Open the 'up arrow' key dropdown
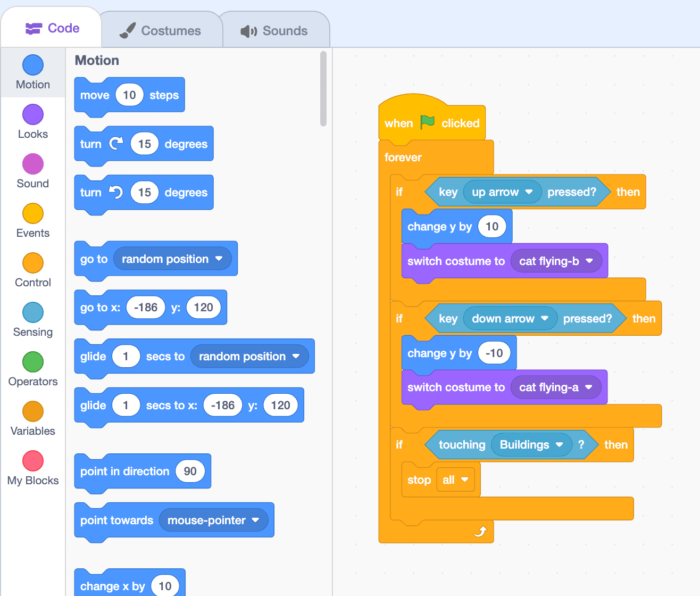Viewport: 700px width, 596px height. pos(502,192)
